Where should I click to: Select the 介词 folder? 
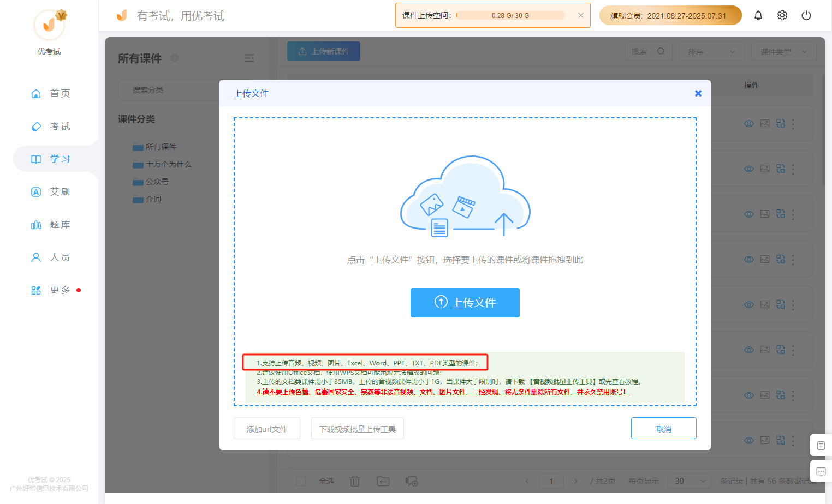[147, 199]
